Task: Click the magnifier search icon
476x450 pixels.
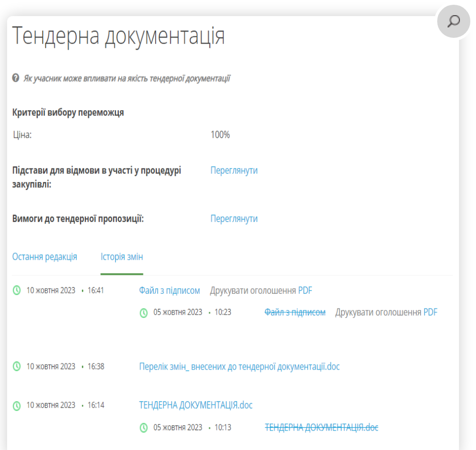Action: [453, 21]
